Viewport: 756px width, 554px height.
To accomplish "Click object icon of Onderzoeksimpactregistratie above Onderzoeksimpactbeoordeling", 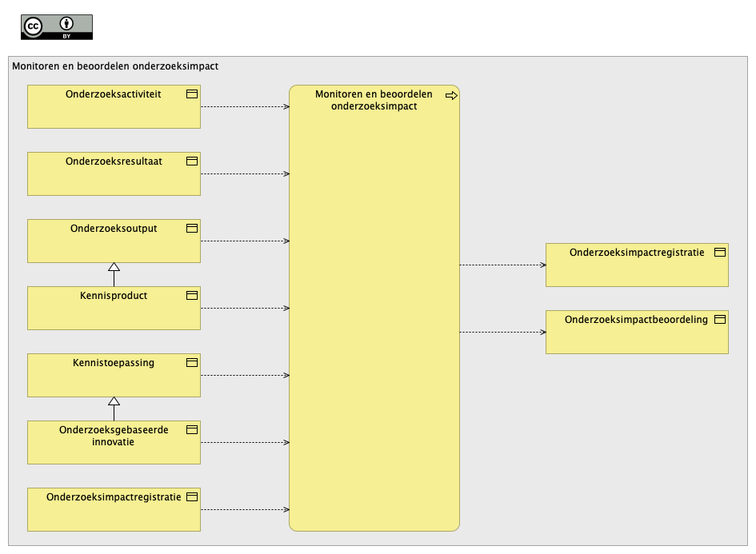I will (x=720, y=252).
